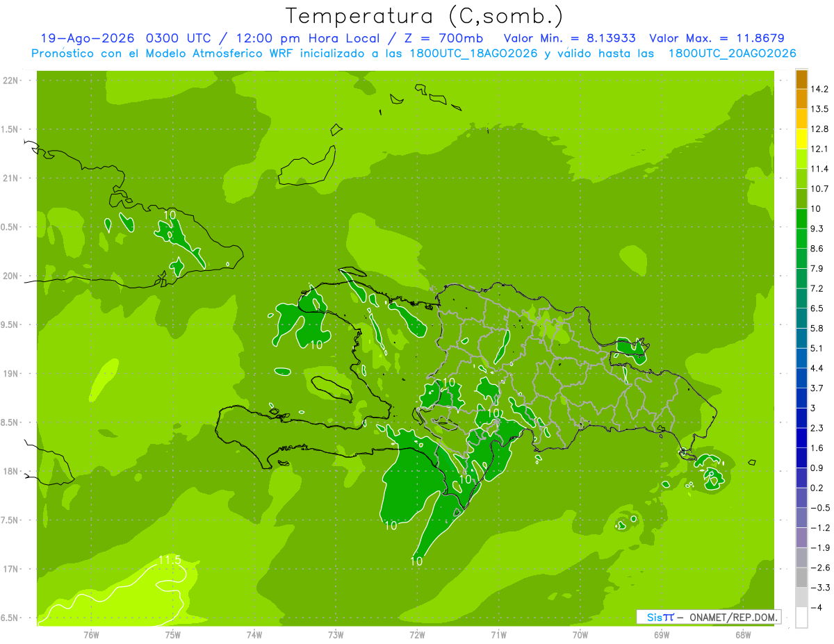Click the blue swatch between 3 and 3.7

pos(801,398)
